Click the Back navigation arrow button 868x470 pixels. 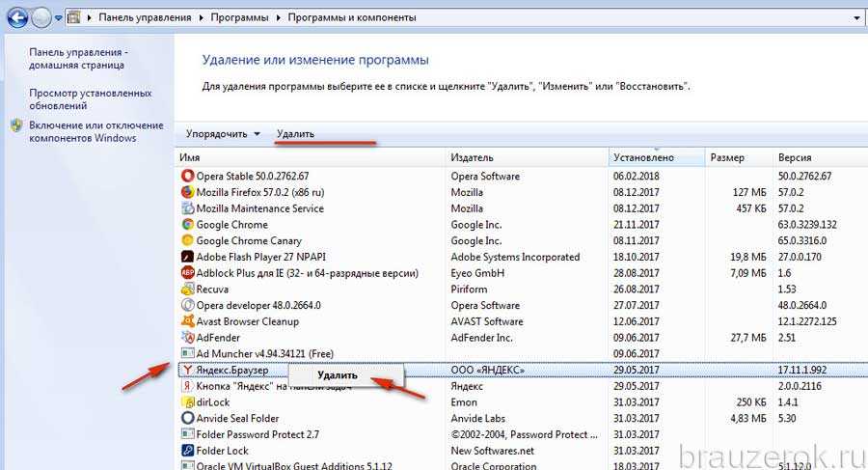(x=17, y=17)
